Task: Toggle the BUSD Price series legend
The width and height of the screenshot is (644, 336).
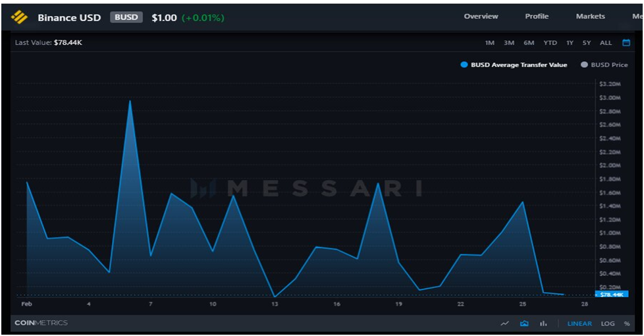Action: pos(604,65)
